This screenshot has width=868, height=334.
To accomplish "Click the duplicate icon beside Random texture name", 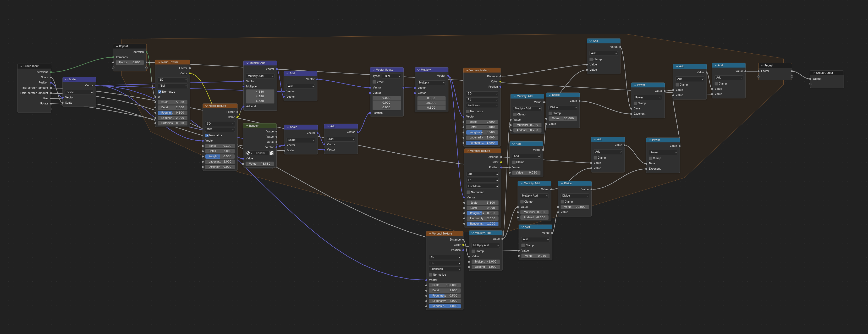I will [x=271, y=153].
